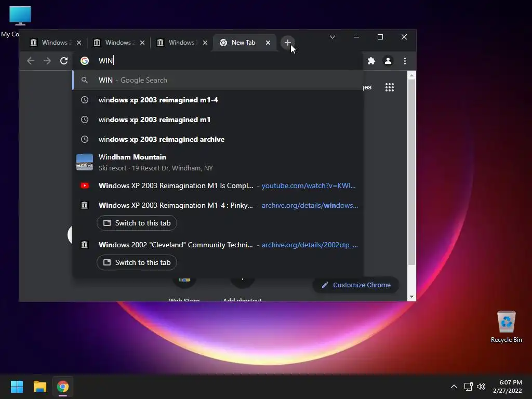Choose 'windows xp 2003 reimagined archive' suggestion
This screenshot has width=532, height=399.
pyautogui.click(x=218, y=139)
